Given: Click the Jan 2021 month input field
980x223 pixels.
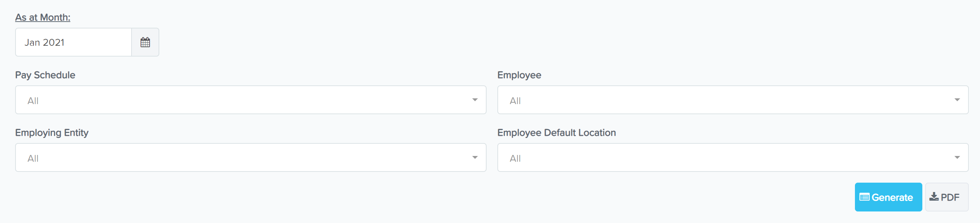Looking at the screenshot, I should point(74,42).
